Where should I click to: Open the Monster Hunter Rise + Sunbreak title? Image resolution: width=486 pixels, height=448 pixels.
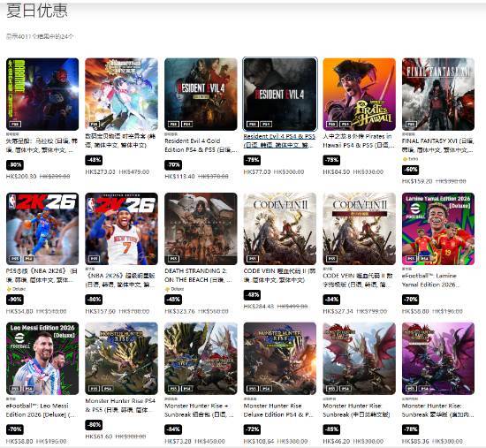click(x=200, y=410)
